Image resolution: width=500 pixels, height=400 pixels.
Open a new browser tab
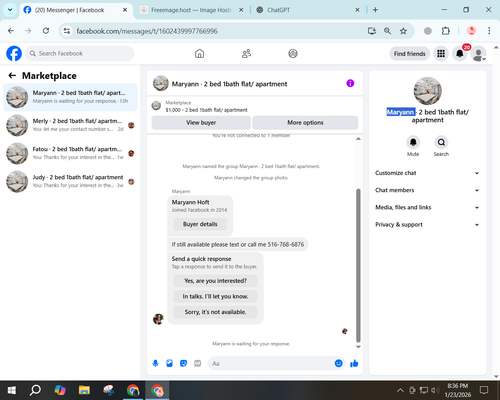coord(375,10)
